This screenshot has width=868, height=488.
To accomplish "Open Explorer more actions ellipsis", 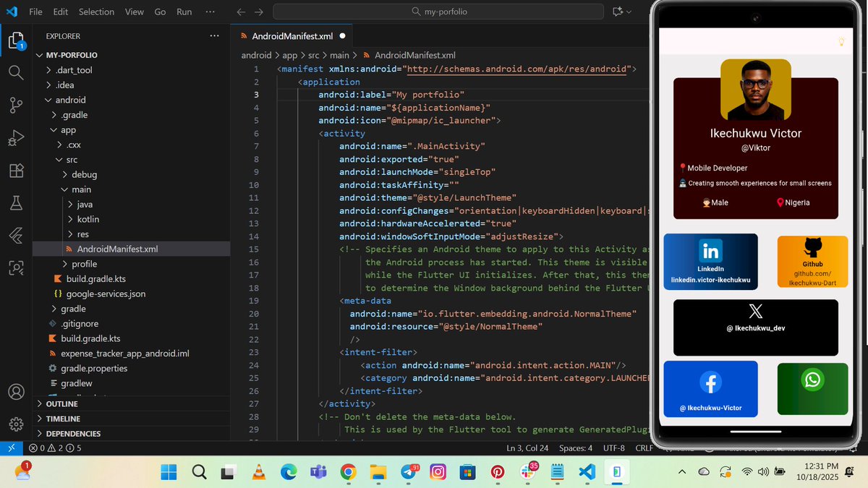I will pyautogui.click(x=214, y=35).
